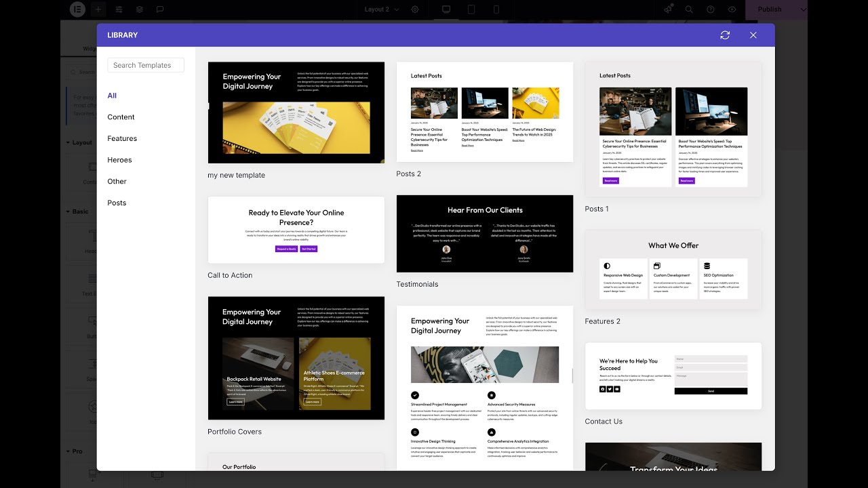868x488 pixels.
Task: Open the 'my new template' thumbnail
Action: pyautogui.click(x=296, y=113)
